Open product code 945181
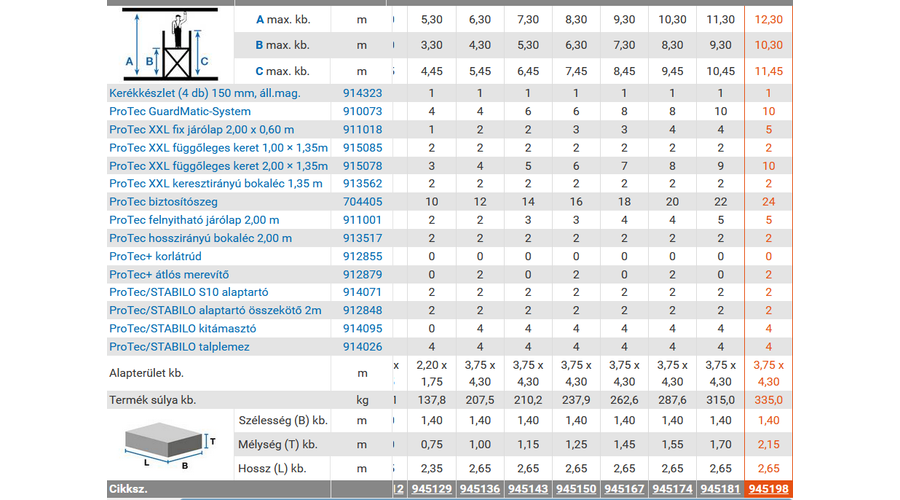Screen dimensions: 900x500 tap(720, 489)
